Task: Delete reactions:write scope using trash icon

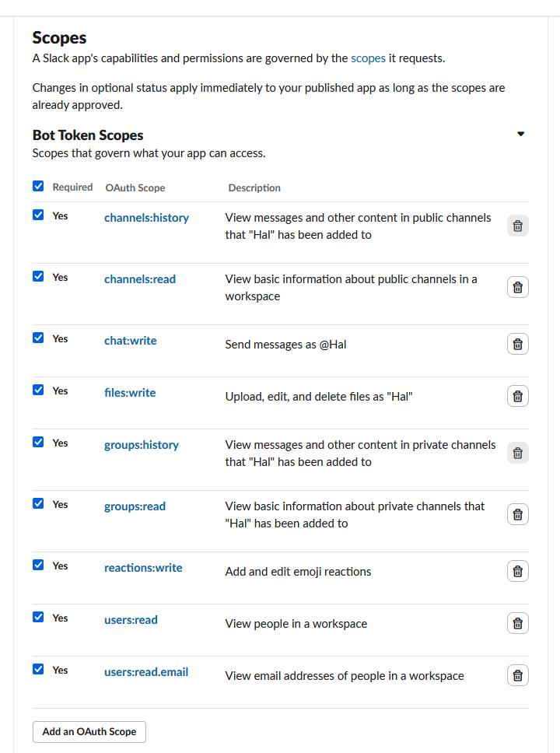Action: point(518,571)
